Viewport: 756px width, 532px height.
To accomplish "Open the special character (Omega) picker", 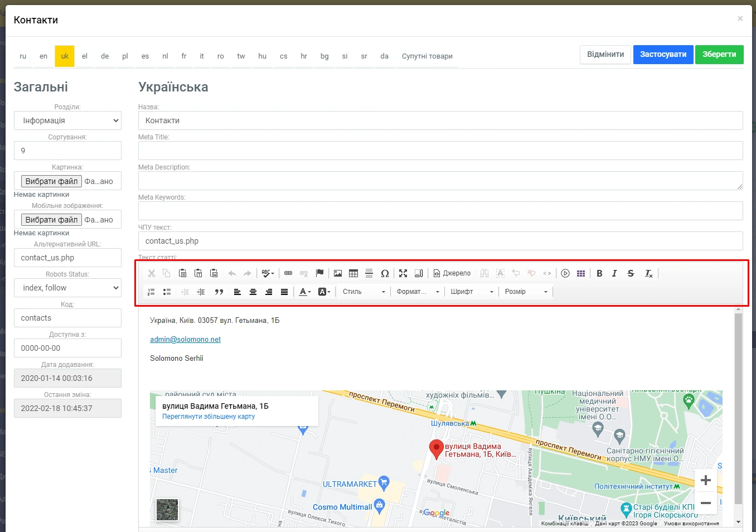I will [385, 273].
